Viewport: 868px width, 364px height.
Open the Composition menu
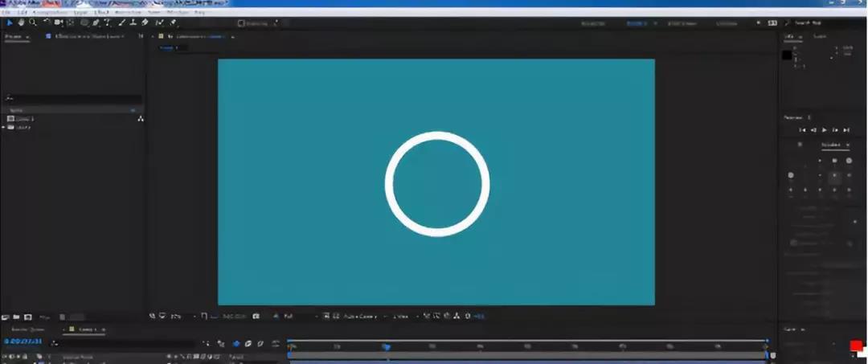[x=49, y=13]
